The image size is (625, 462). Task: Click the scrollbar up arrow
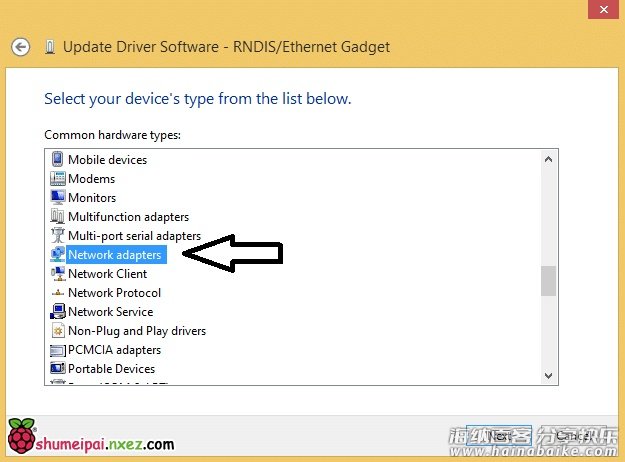(548, 158)
